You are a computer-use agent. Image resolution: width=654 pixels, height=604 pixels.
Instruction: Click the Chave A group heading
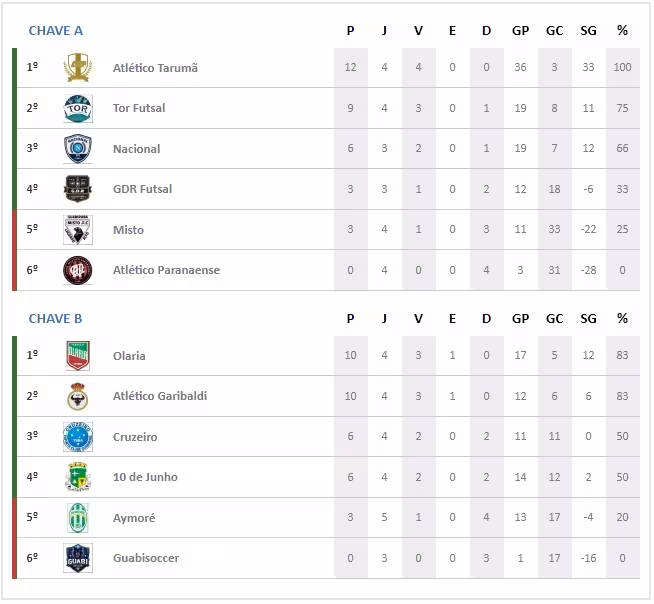pos(56,31)
